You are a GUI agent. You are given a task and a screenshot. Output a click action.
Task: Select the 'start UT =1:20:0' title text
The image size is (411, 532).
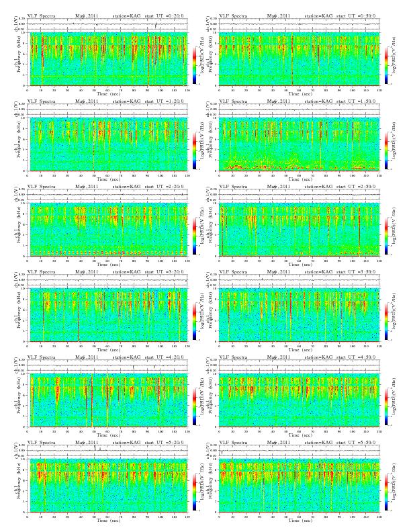pyautogui.click(x=165, y=101)
